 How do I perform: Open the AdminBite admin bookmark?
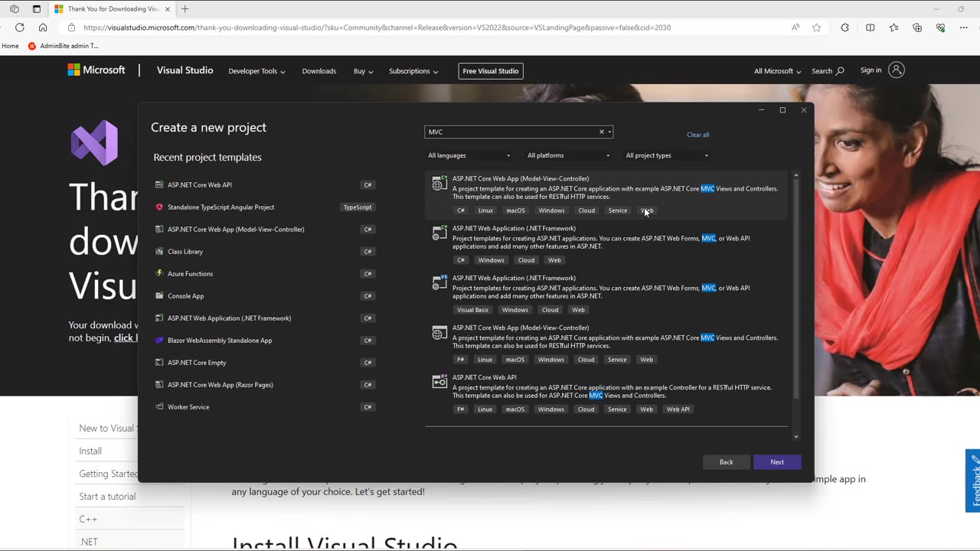(x=64, y=46)
